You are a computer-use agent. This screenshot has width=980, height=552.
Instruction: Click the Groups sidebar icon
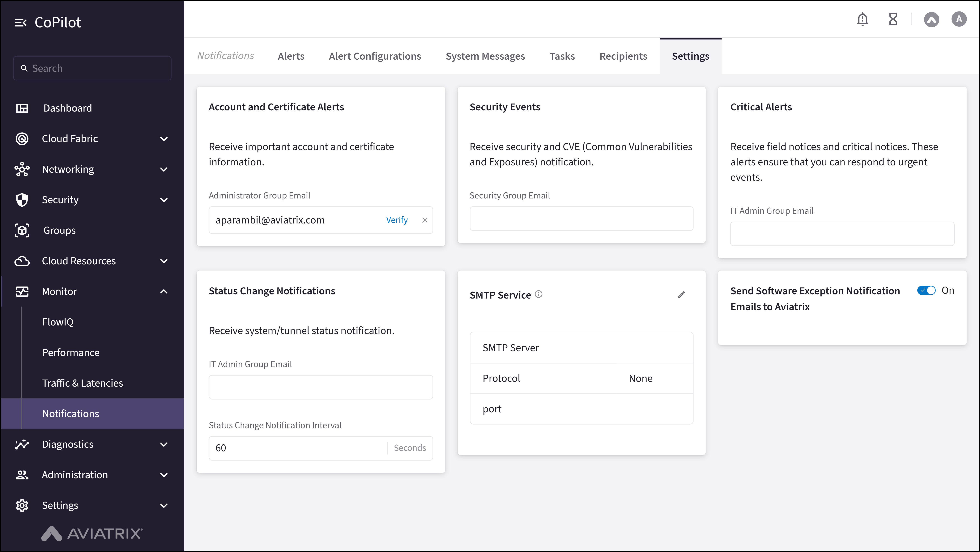(x=22, y=230)
